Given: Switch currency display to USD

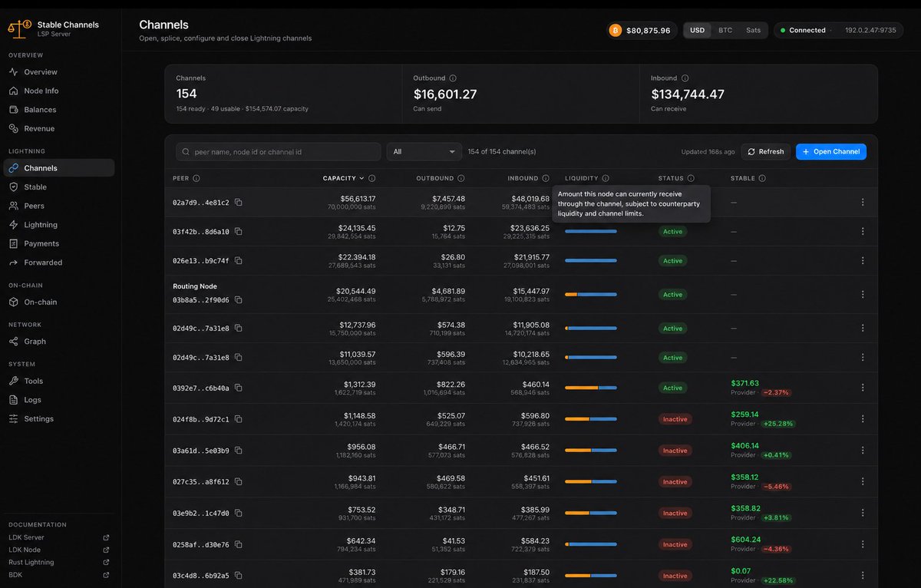Looking at the screenshot, I should [697, 31].
